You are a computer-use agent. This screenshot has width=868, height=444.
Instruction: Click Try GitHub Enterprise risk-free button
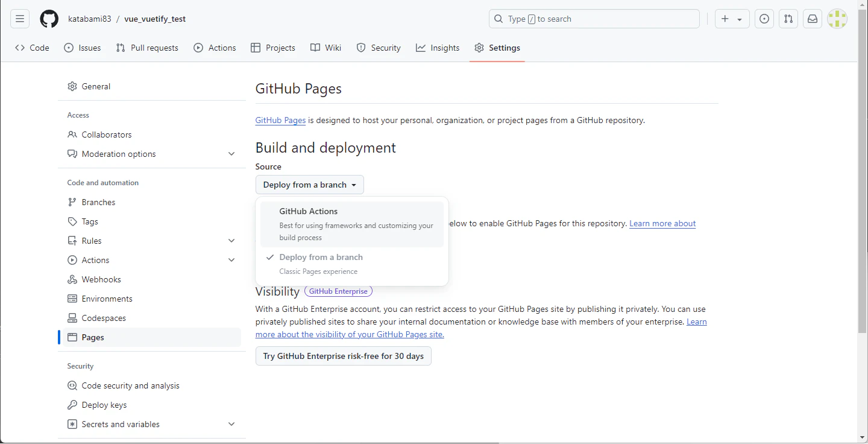pyautogui.click(x=344, y=356)
